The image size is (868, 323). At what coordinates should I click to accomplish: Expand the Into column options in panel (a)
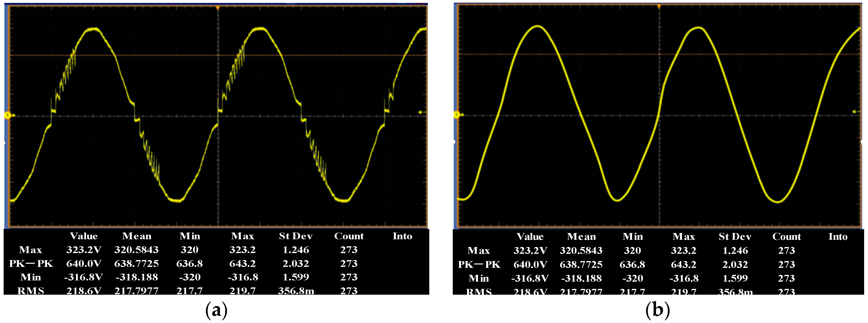[x=403, y=236]
